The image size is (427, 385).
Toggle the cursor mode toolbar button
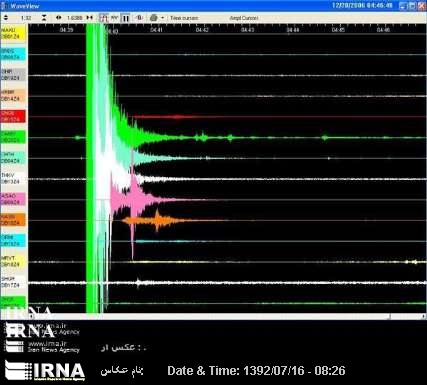coord(104,18)
